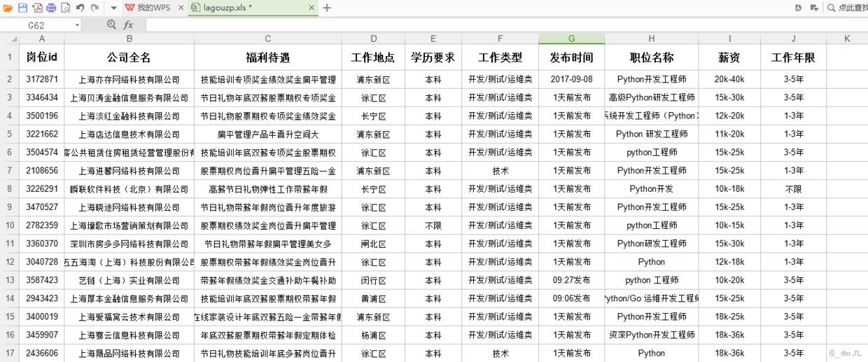Select the 技术 job type cell in row 7

point(500,171)
